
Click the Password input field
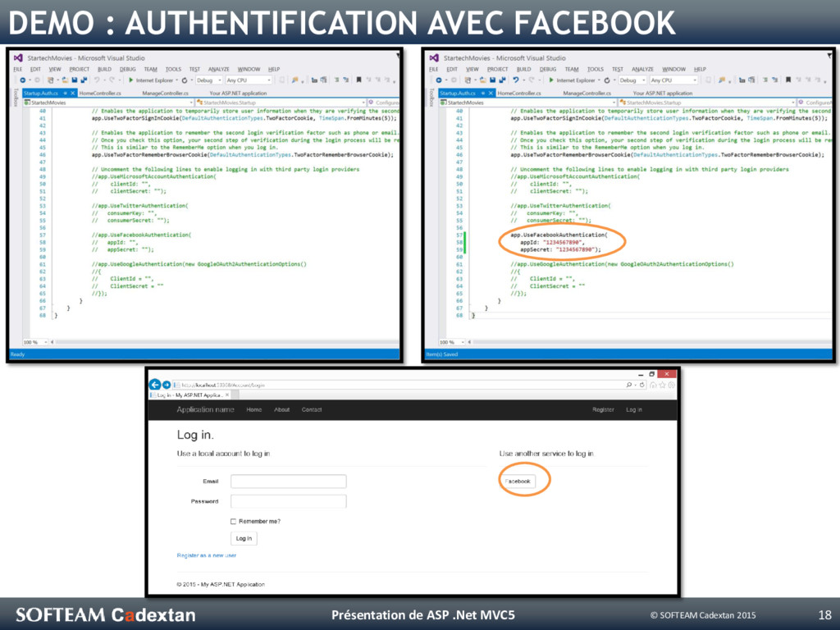click(288, 501)
